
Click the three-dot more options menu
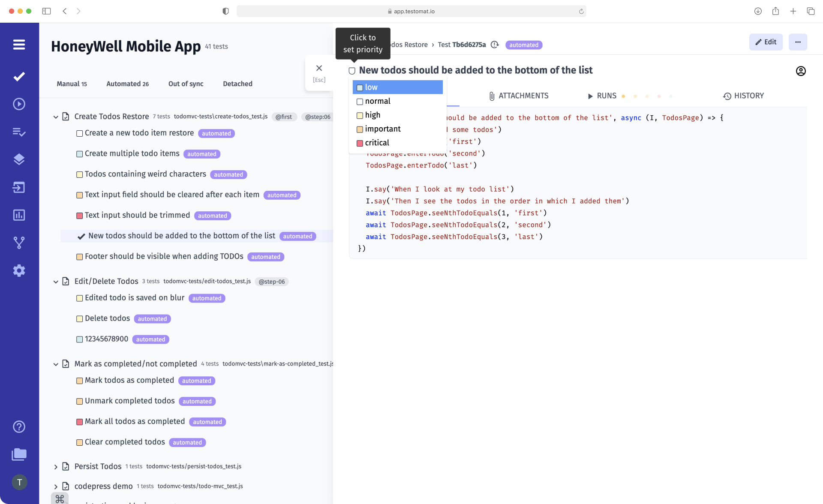[798, 42]
